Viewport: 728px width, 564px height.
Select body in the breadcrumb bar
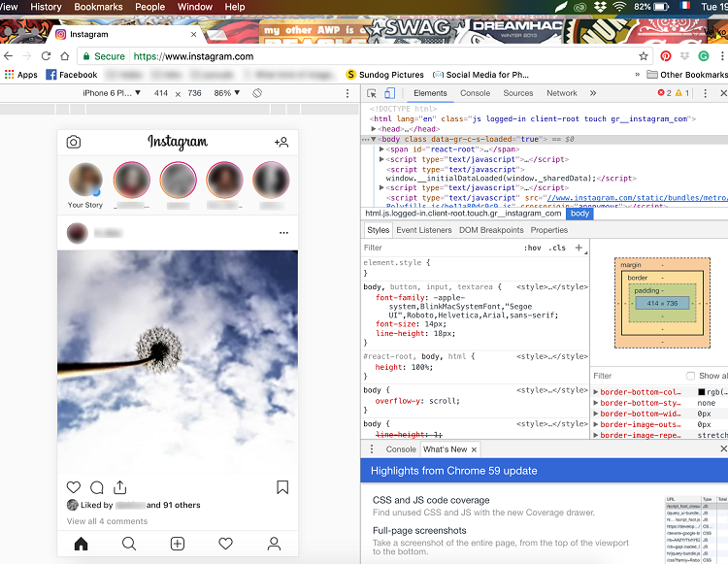579,214
